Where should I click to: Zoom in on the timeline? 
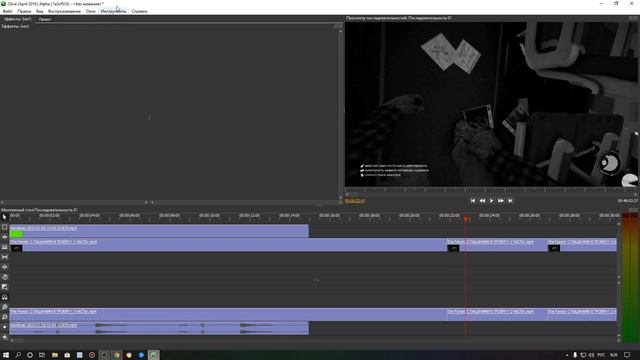(4, 307)
